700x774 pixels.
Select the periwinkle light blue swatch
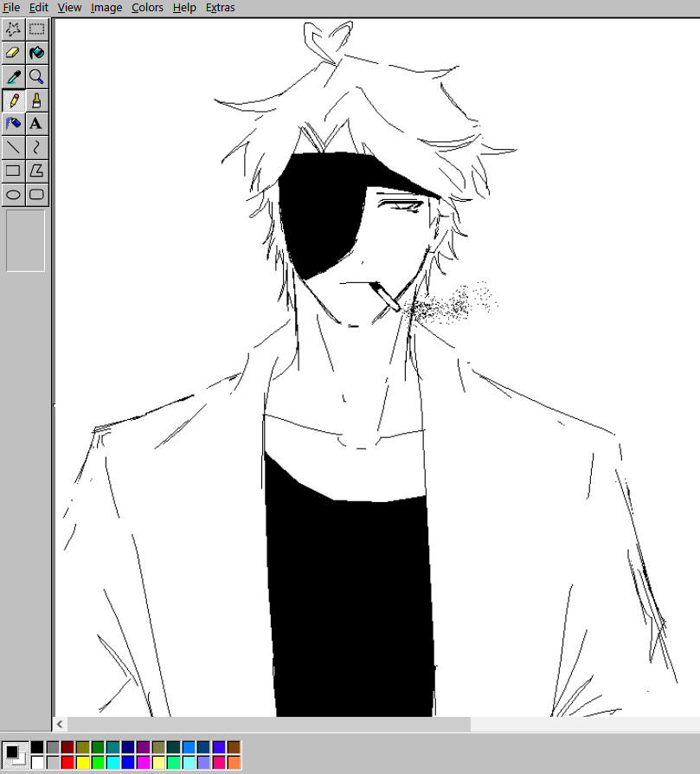[x=203, y=763]
